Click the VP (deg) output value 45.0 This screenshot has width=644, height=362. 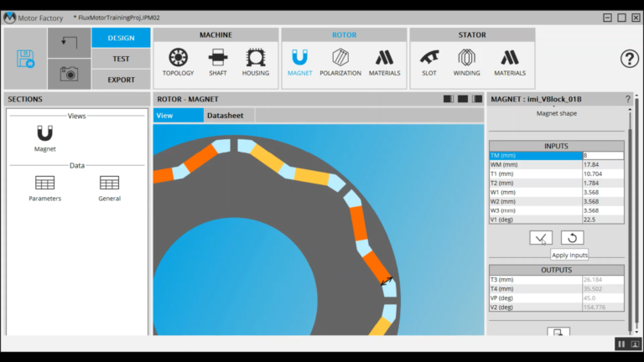[x=603, y=298]
